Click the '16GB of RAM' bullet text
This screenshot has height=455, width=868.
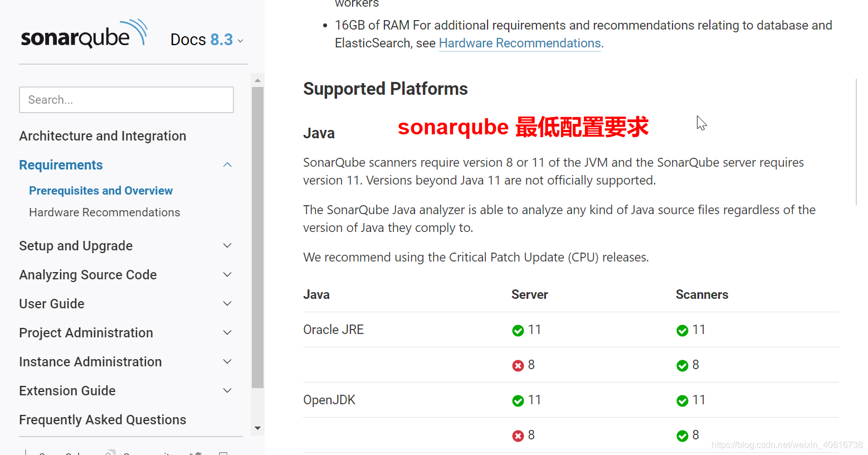[x=583, y=34]
